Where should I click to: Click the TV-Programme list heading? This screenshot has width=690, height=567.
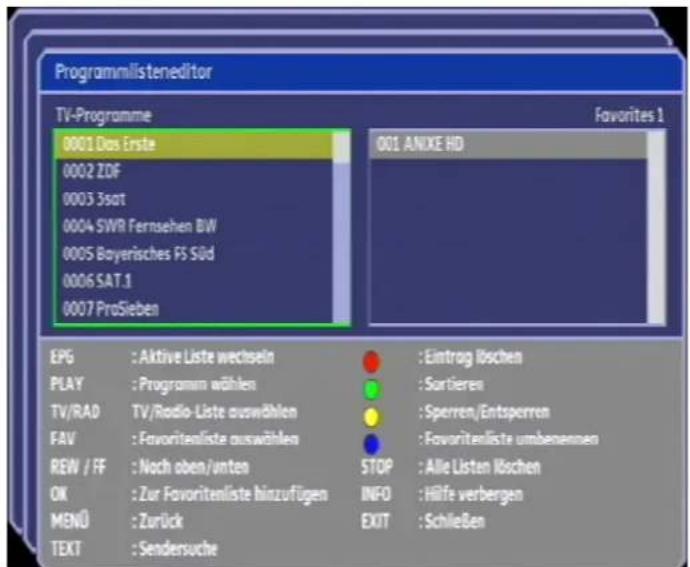[x=103, y=116]
